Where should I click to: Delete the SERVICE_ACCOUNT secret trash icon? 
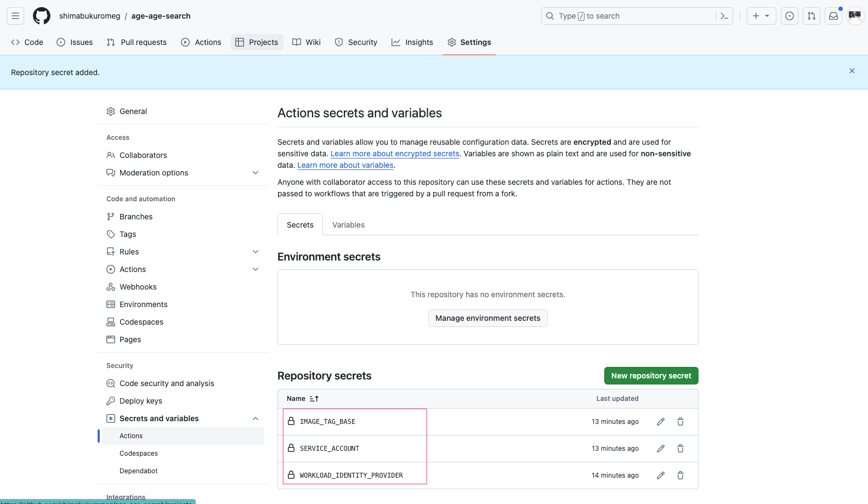pyautogui.click(x=680, y=449)
